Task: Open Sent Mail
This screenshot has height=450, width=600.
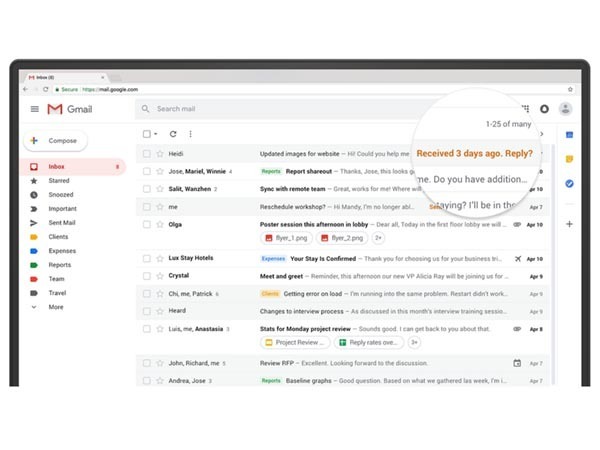Action: point(62,223)
